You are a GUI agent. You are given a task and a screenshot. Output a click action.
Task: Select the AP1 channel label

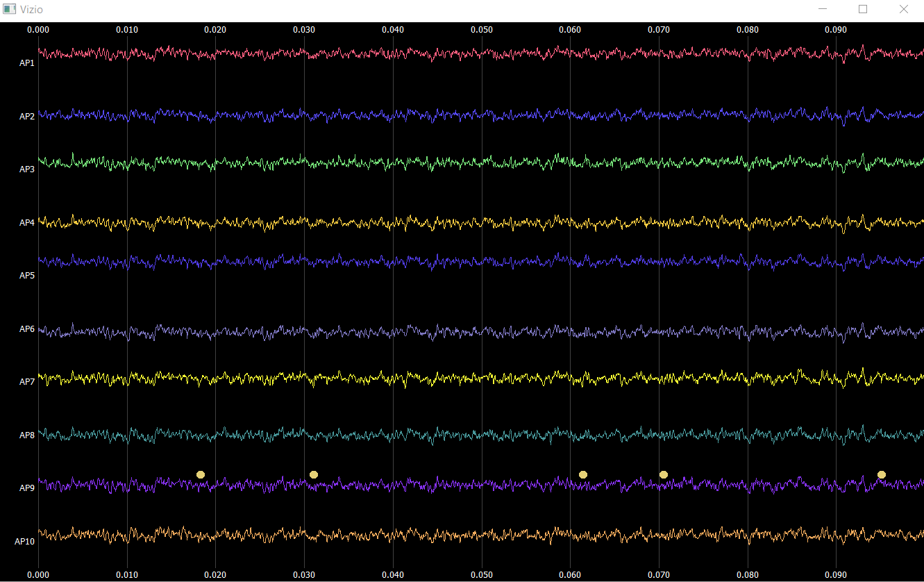coord(26,63)
